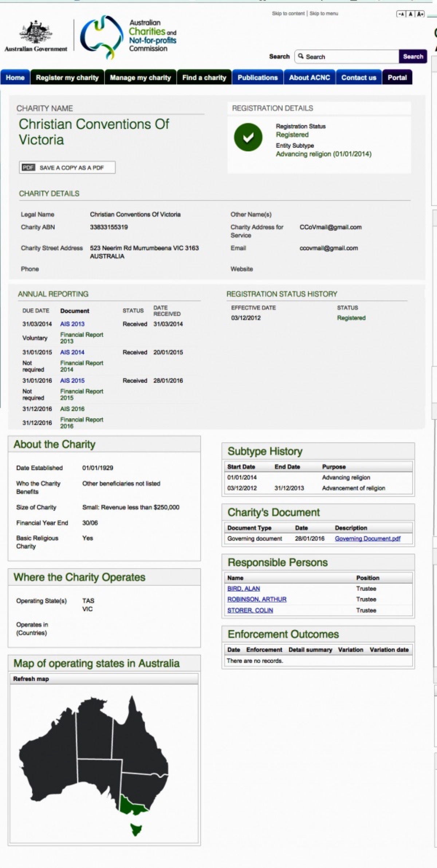Open Governing Document.pdf link
The image size is (437, 868).
click(x=367, y=538)
